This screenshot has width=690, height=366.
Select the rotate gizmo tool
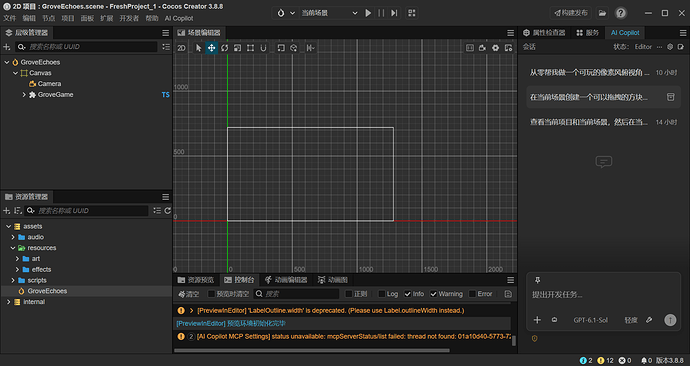click(224, 48)
